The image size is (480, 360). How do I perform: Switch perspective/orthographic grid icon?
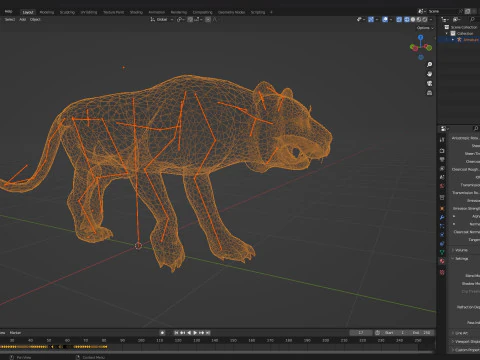pos(429,93)
